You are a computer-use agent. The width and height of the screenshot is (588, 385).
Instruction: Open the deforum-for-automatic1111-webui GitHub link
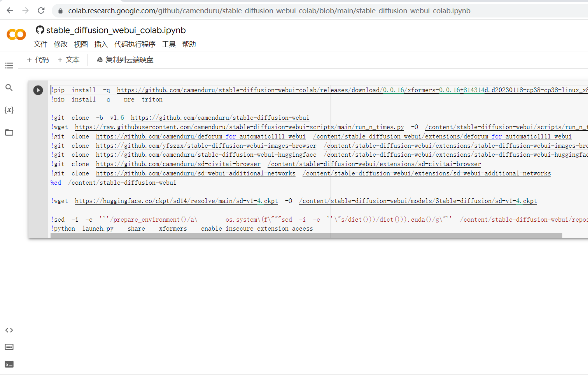point(201,136)
